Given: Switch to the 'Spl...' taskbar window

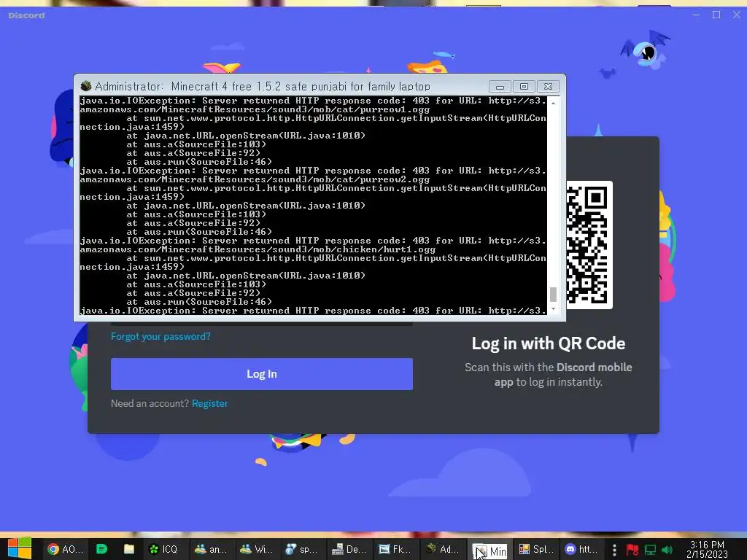Looking at the screenshot, I should pos(536,549).
